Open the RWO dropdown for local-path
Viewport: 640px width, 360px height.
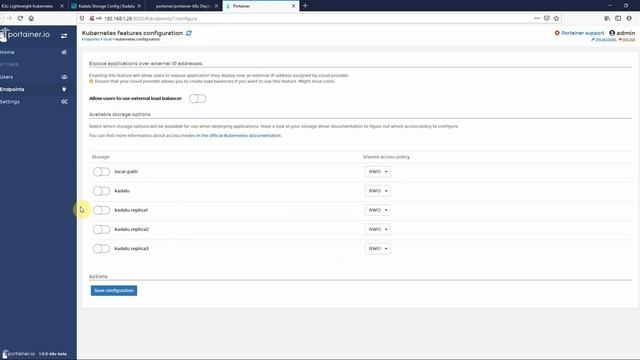click(378, 172)
